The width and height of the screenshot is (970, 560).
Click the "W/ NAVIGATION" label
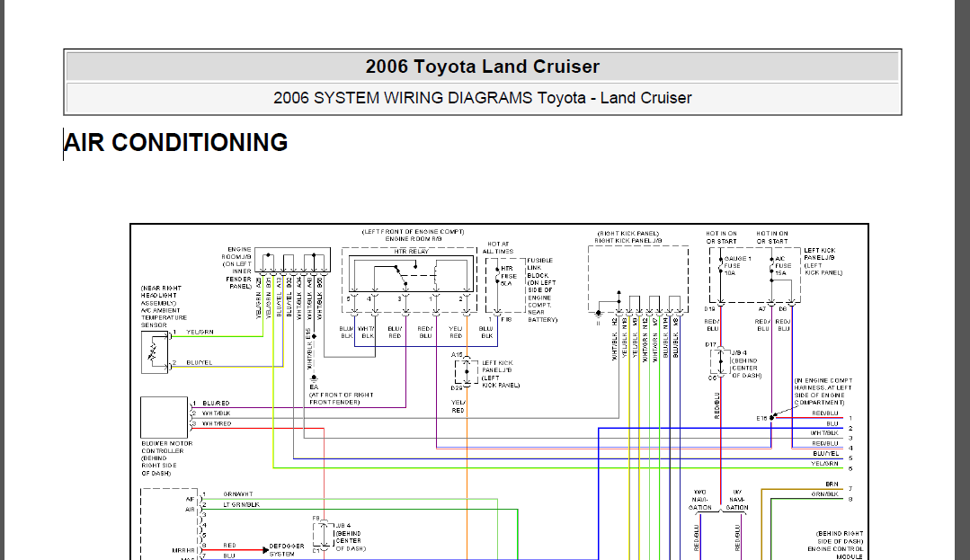pos(737,500)
